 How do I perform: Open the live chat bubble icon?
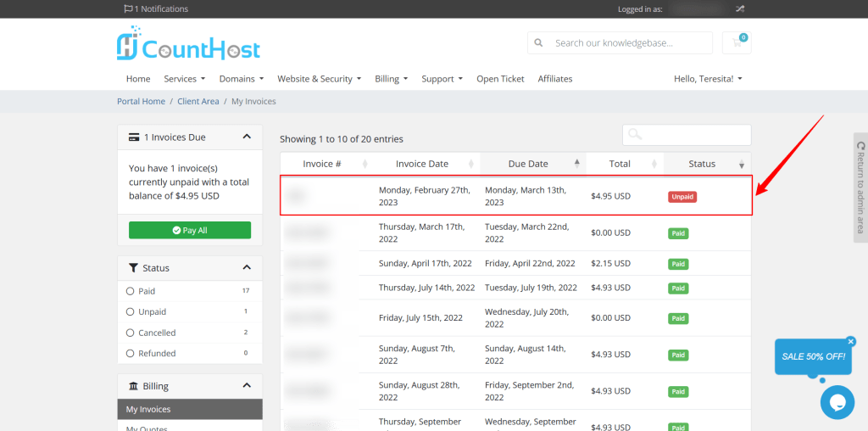click(837, 402)
